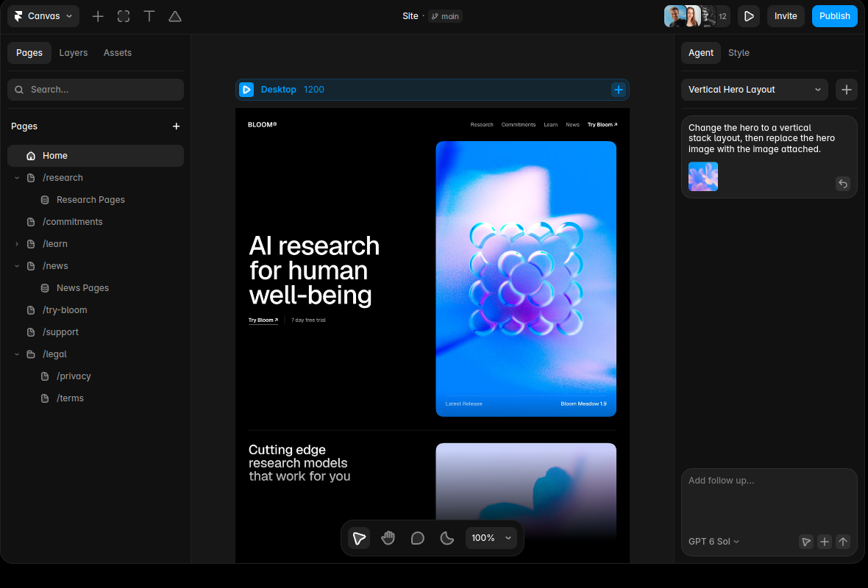Click the BLOOM logo on canvas

pos(263,124)
